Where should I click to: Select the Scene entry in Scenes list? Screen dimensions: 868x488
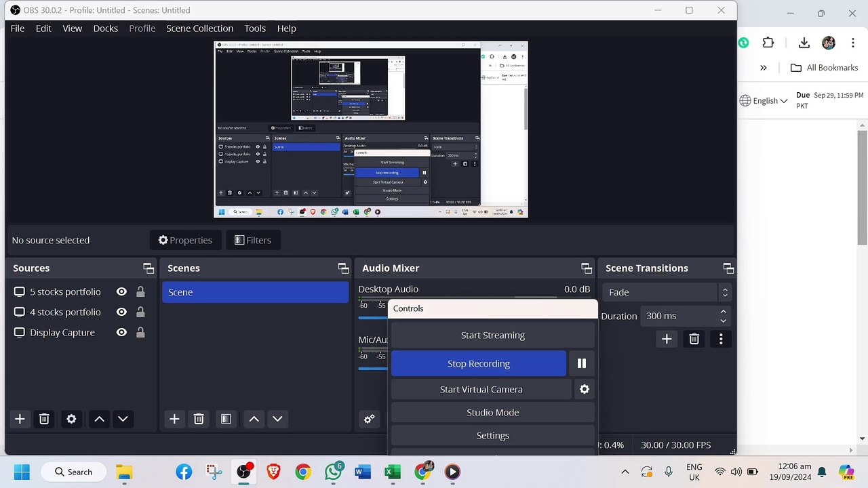coord(255,292)
